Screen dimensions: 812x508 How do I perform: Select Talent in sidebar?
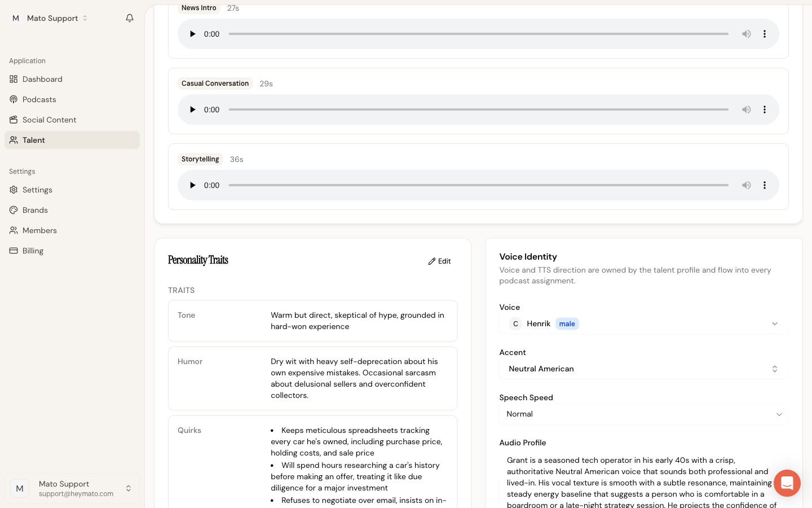coord(72,140)
